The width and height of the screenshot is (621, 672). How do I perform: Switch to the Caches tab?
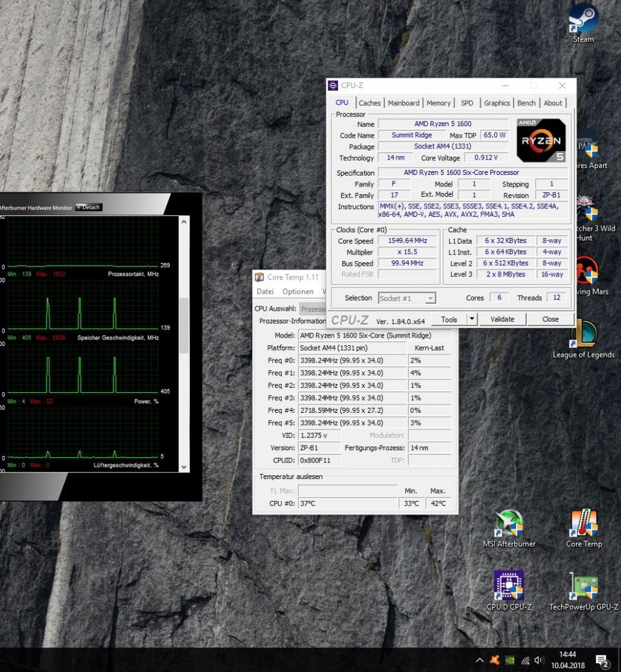click(x=369, y=103)
